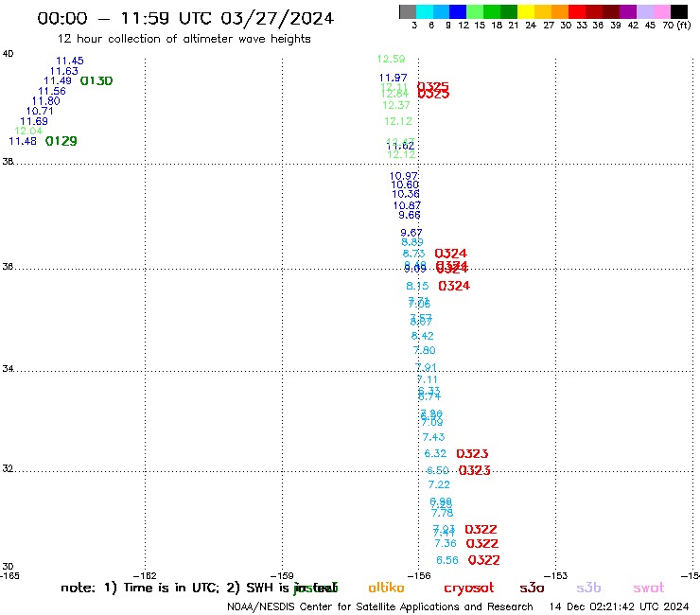The image size is (700, 615).
Task: Click the wave height value 10.71
Action: click(40, 111)
